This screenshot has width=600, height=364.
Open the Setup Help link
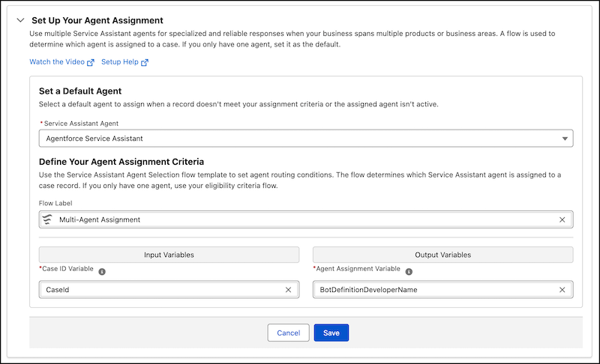pyautogui.click(x=124, y=62)
